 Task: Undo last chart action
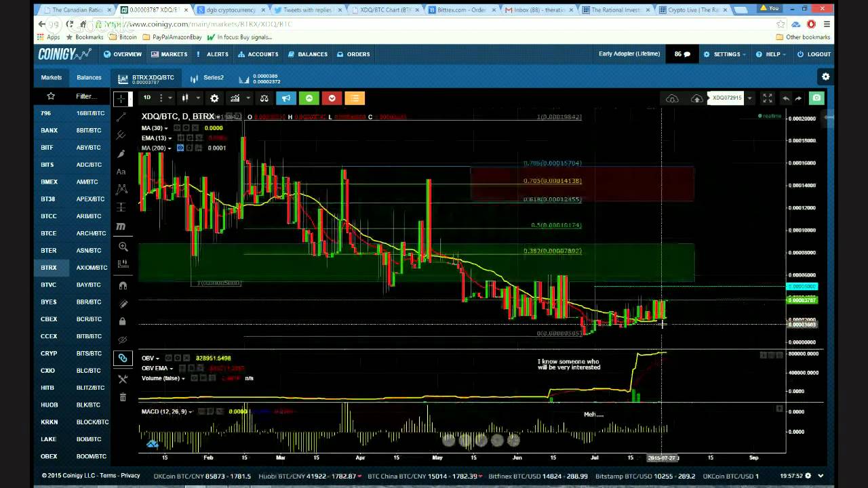tap(786, 98)
